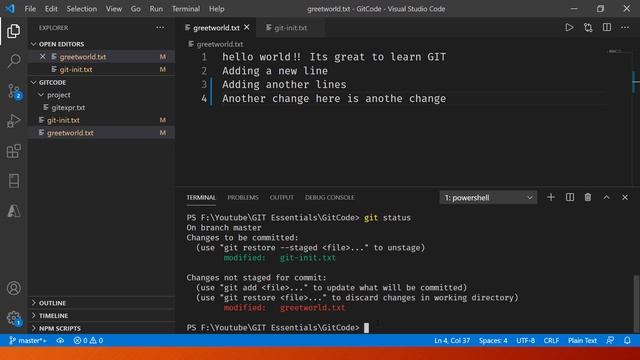
Task: Click the Open Changes compare icon
Action: click(588, 28)
